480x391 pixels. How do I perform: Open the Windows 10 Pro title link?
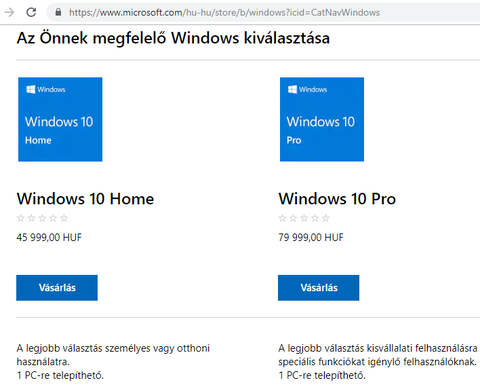click(x=337, y=199)
